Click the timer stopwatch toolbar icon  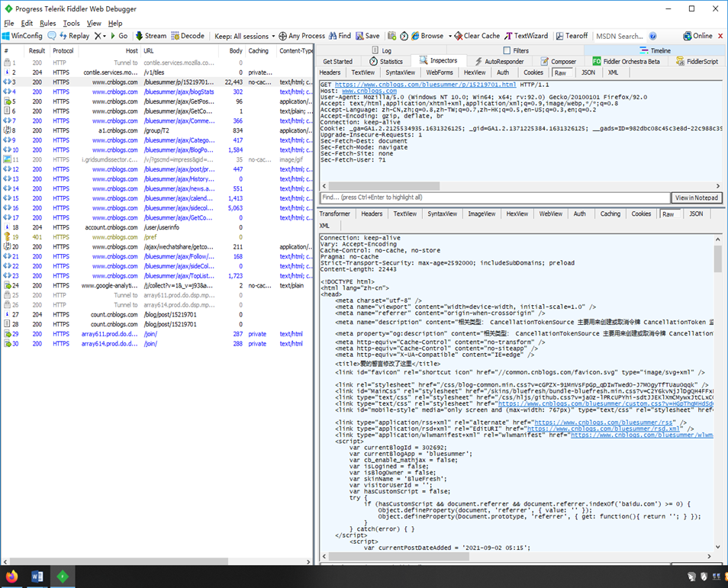tap(404, 36)
